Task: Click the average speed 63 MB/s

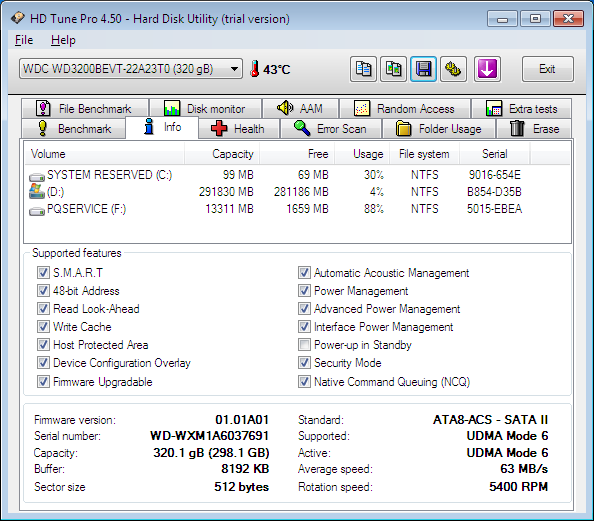Action: [524, 469]
